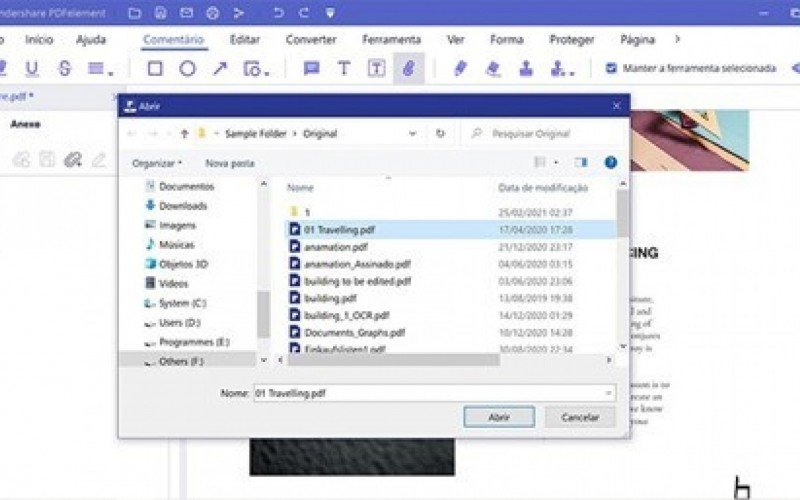The image size is (800, 500).
Task: Expand the address path history dropdown
Action: 412,134
